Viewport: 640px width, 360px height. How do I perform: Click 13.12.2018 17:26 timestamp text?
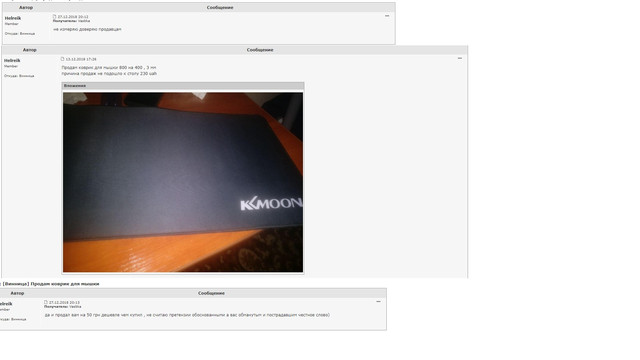[x=81, y=59]
